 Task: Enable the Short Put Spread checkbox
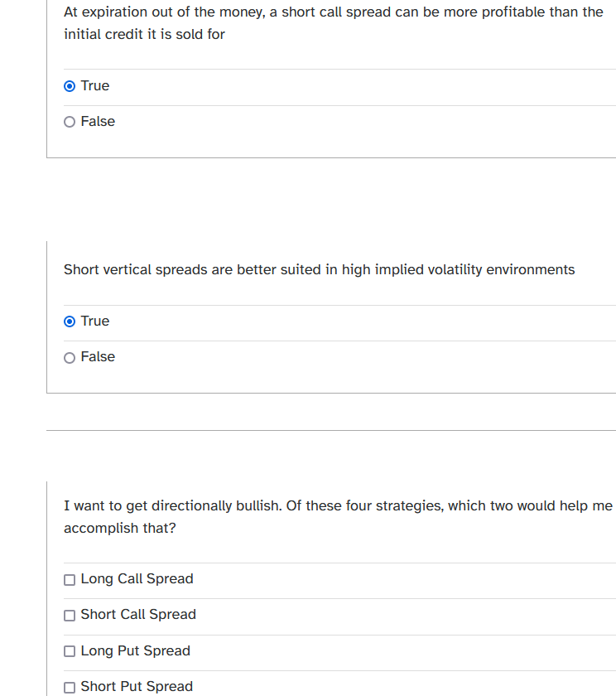[x=70, y=687]
